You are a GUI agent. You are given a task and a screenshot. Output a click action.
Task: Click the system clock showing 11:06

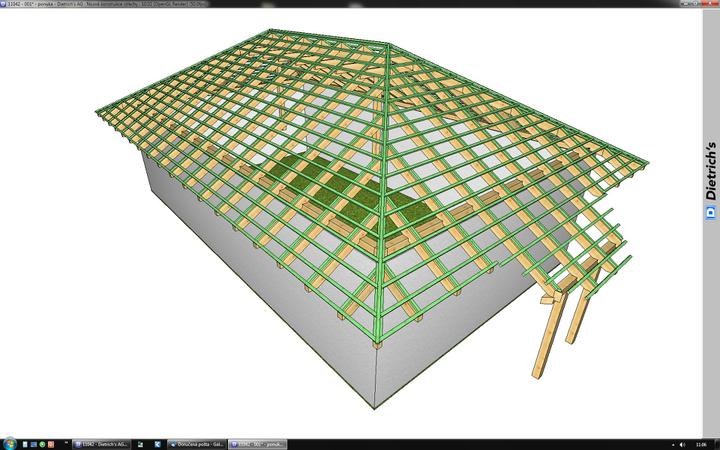700,443
